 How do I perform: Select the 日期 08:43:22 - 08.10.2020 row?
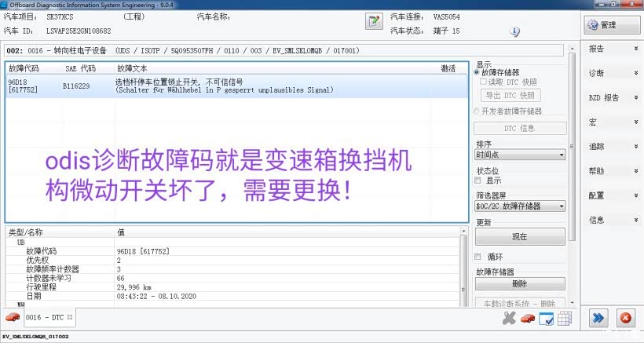(x=233, y=296)
